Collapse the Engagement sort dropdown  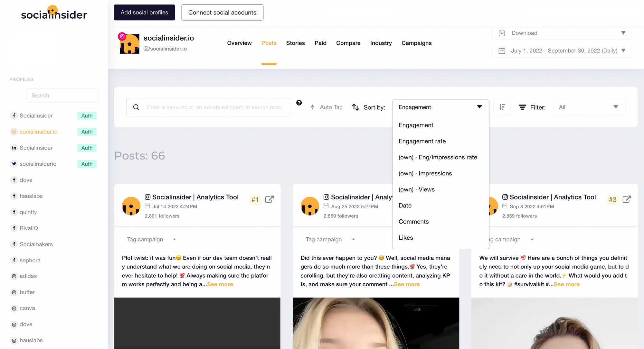(441, 107)
